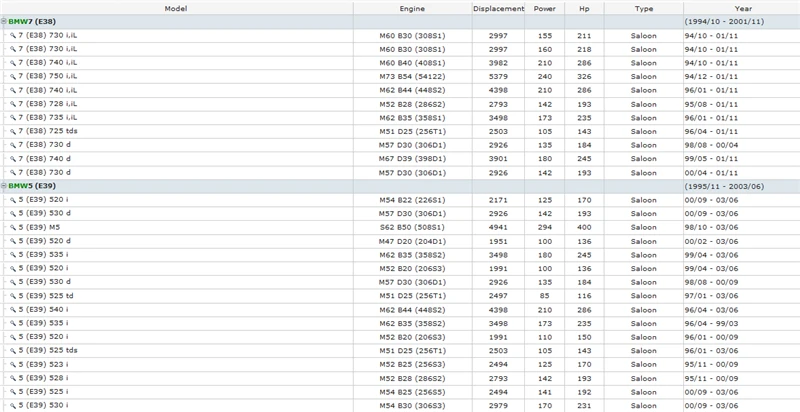Screen dimensions: 800x412
Task: Select displacement value 4941
Action: (498, 227)
